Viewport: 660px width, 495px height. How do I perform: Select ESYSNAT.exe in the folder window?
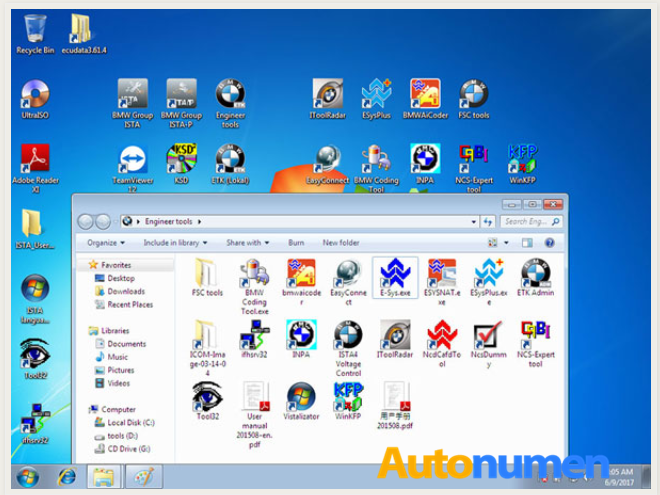click(442, 282)
